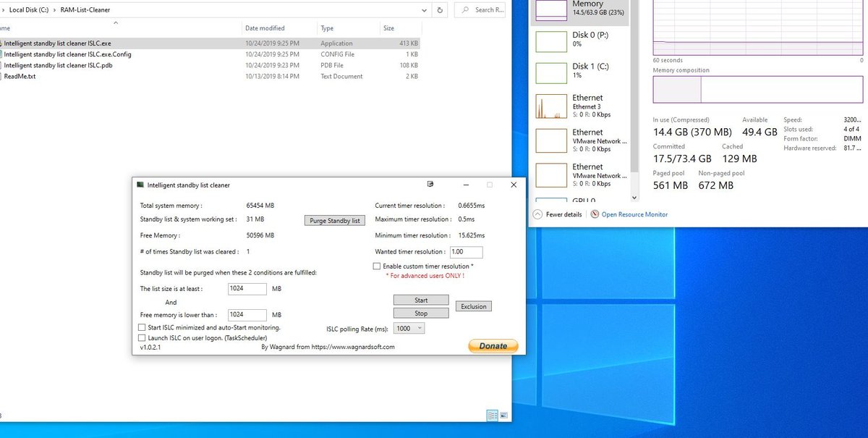Refresh the File Explorer folder view
The width and height of the screenshot is (868, 438).
pos(441,10)
